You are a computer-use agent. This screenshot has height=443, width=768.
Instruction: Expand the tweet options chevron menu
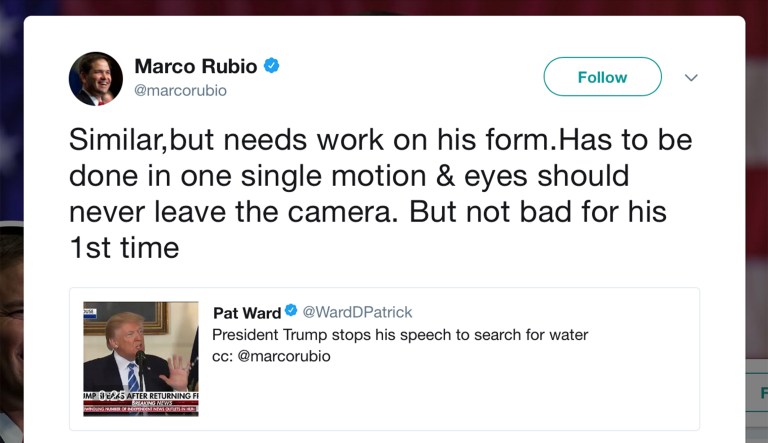pyautogui.click(x=690, y=77)
